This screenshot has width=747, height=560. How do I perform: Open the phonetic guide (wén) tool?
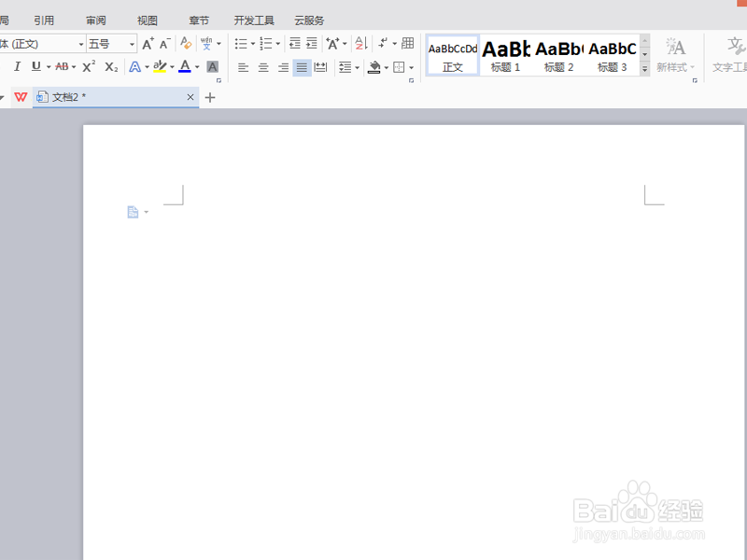tap(206, 43)
